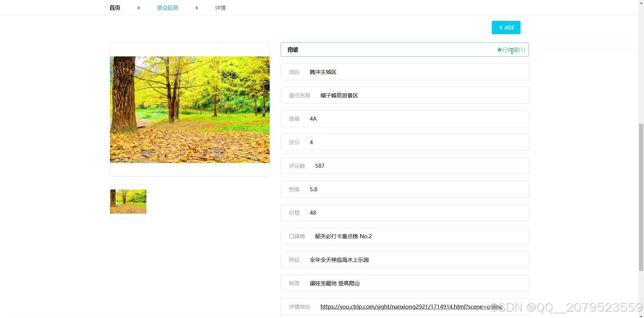The image size is (644, 318).
Task: Click the 标签 label
Action: tap(294, 283)
